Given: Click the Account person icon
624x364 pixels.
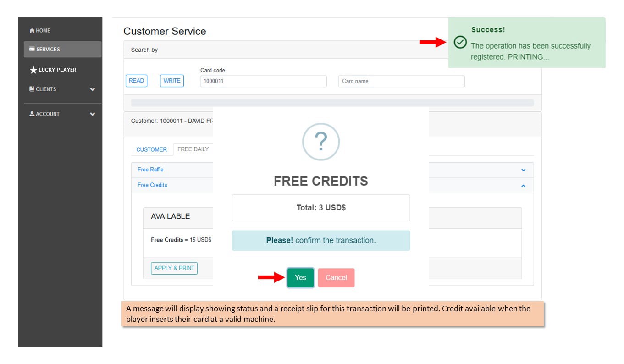Looking at the screenshot, I should [32, 114].
